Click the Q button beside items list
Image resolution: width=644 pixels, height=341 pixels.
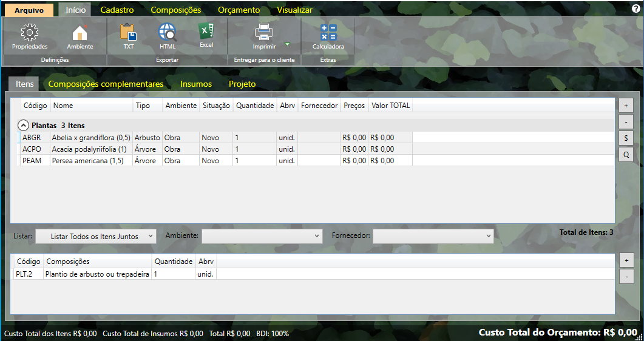pyautogui.click(x=626, y=155)
